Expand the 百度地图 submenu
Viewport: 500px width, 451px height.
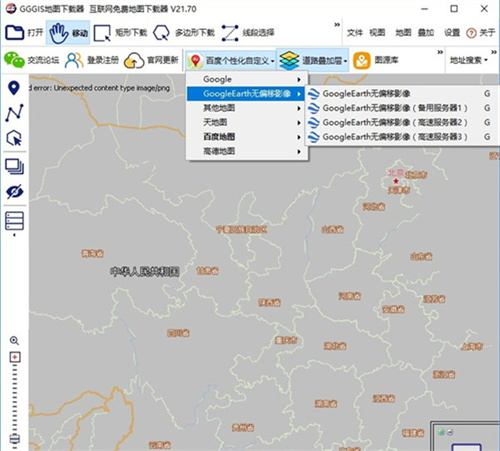click(247, 137)
